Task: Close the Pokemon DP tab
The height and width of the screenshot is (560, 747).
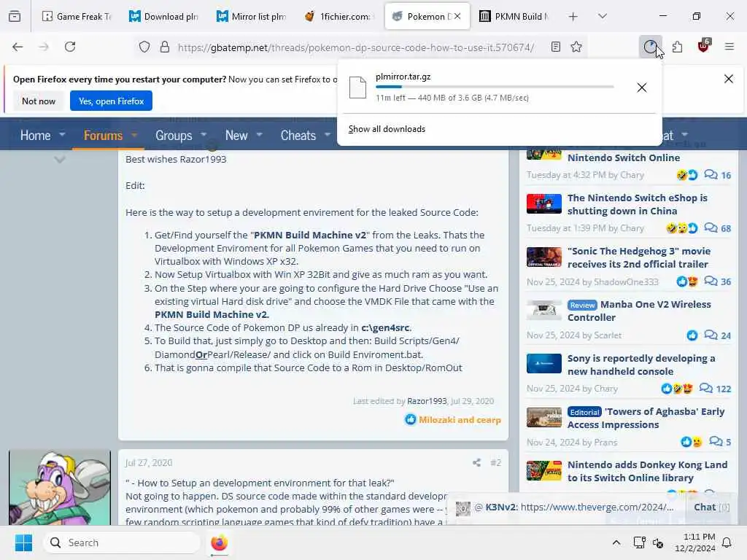Action: (x=458, y=16)
